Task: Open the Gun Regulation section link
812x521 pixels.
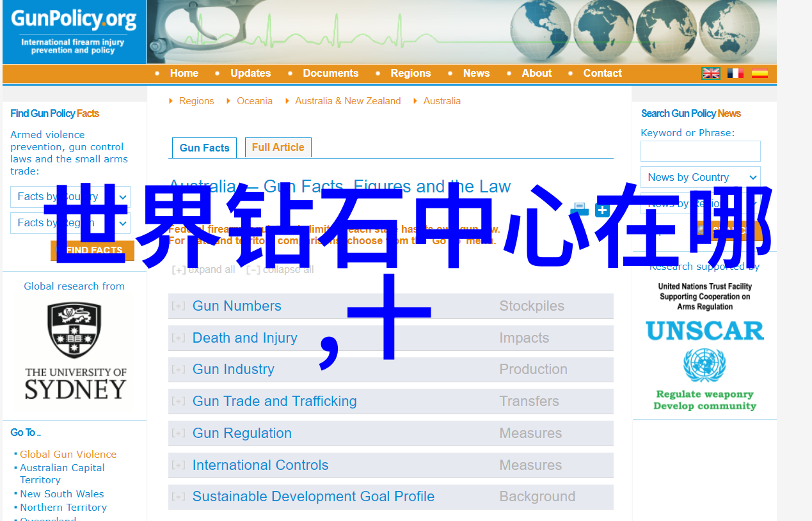Action: pos(242,433)
